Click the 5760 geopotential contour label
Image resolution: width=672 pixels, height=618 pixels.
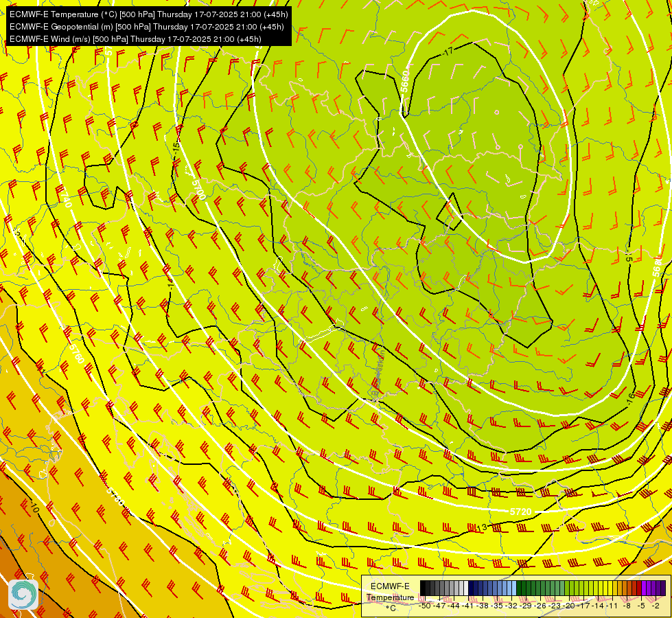coord(77,353)
